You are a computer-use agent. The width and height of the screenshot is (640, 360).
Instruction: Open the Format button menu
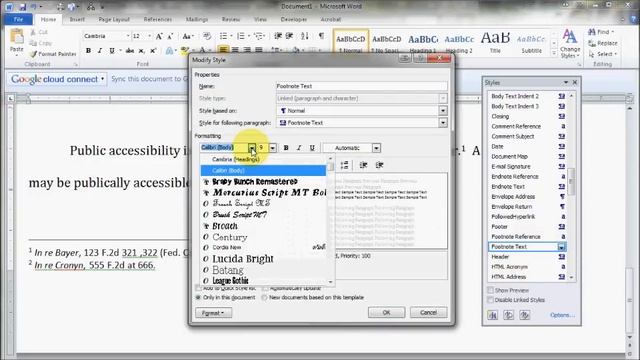point(213,313)
